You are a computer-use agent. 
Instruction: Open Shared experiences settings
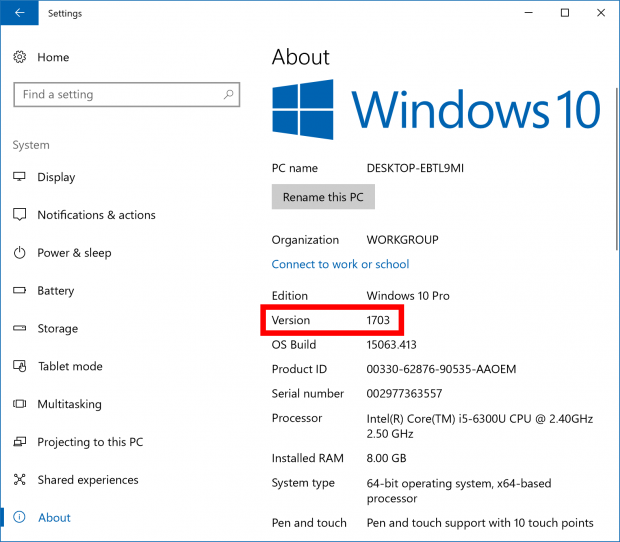[89, 480]
